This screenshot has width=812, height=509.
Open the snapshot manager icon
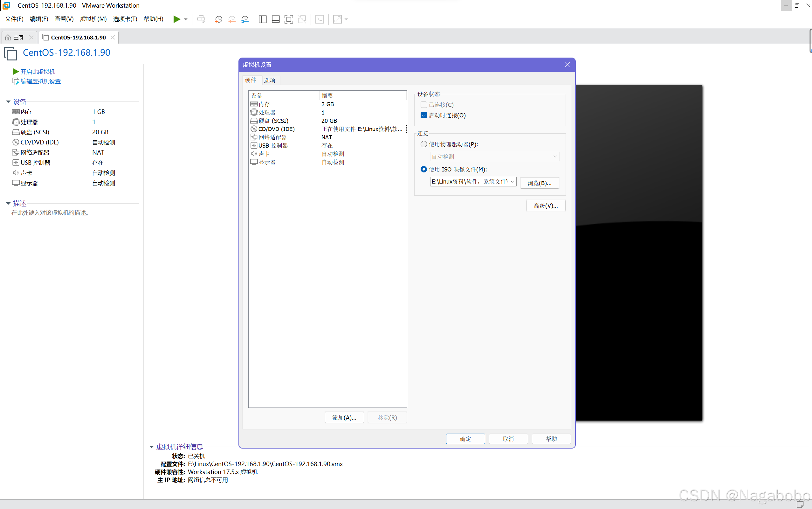click(245, 19)
